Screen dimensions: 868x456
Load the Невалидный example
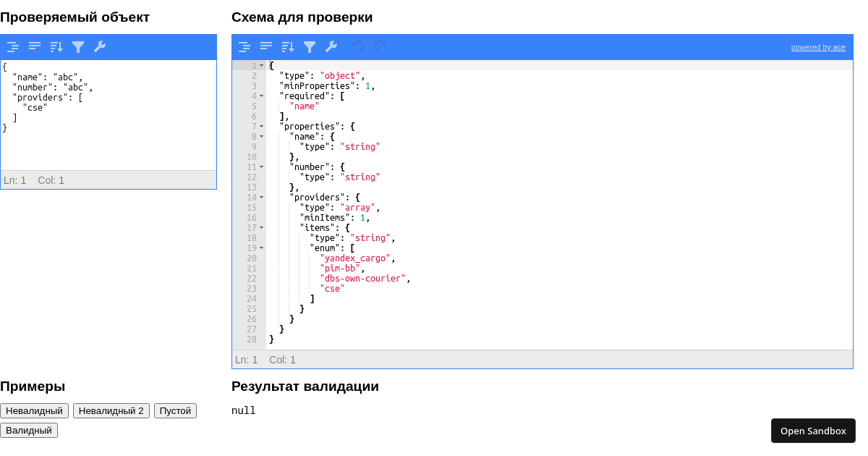pyautogui.click(x=34, y=411)
